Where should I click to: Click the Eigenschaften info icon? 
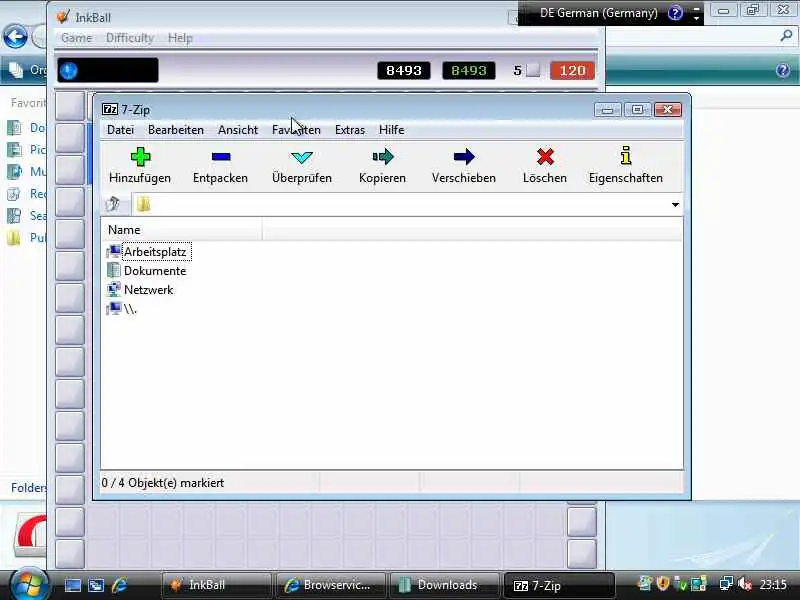[x=626, y=156]
